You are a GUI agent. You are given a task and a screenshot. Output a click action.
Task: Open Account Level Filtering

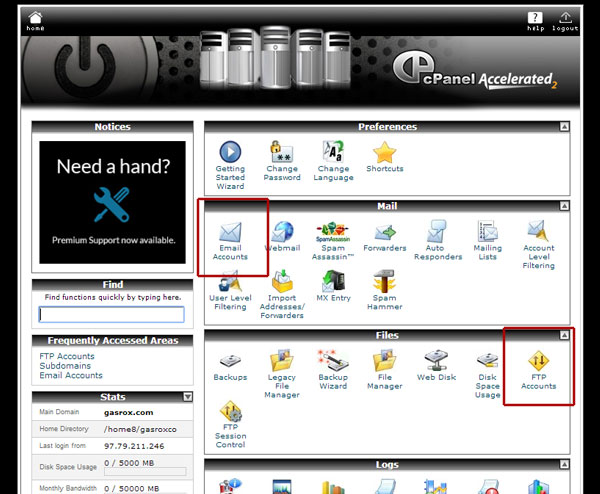point(539,245)
